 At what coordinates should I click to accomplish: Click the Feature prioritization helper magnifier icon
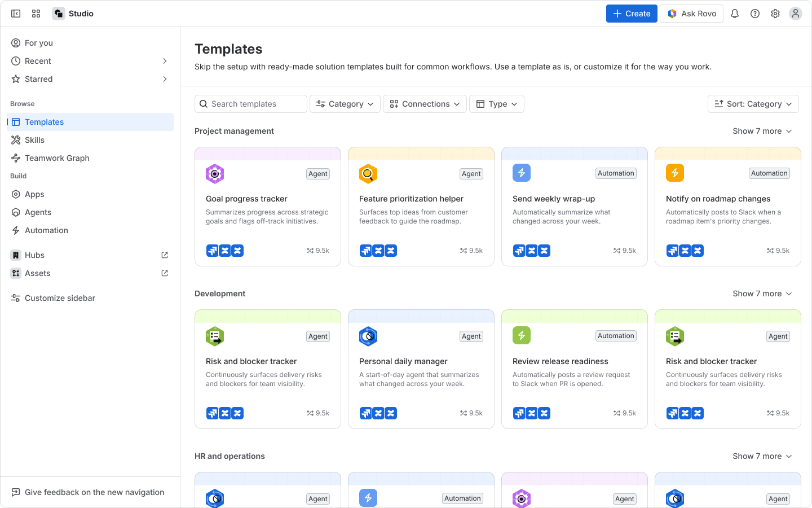(368, 174)
